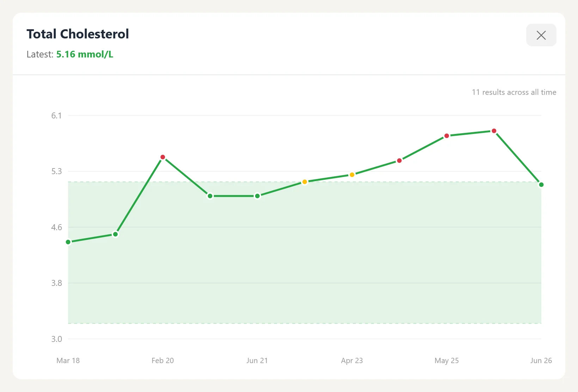Screen dimensions: 578x392
Task: Select the latest Jun 26 data point
Action: (541, 184)
